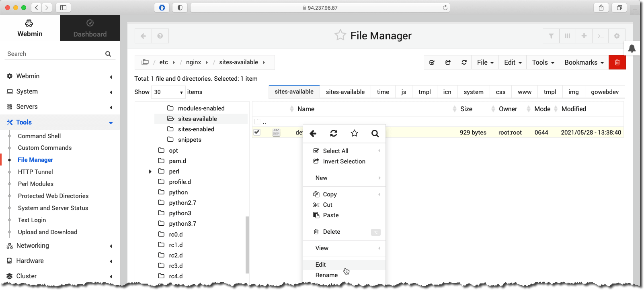The image size is (644, 300).
Task: Choose Delete in context menu
Action: coord(344,232)
